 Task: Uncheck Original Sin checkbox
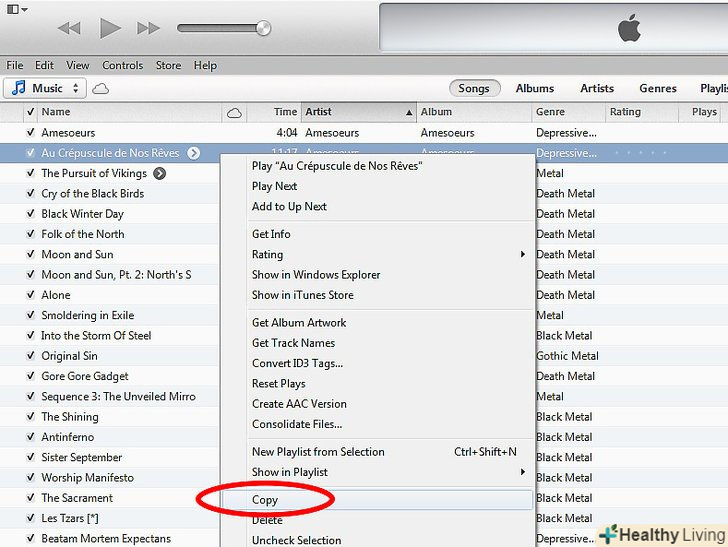click(31, 356)
